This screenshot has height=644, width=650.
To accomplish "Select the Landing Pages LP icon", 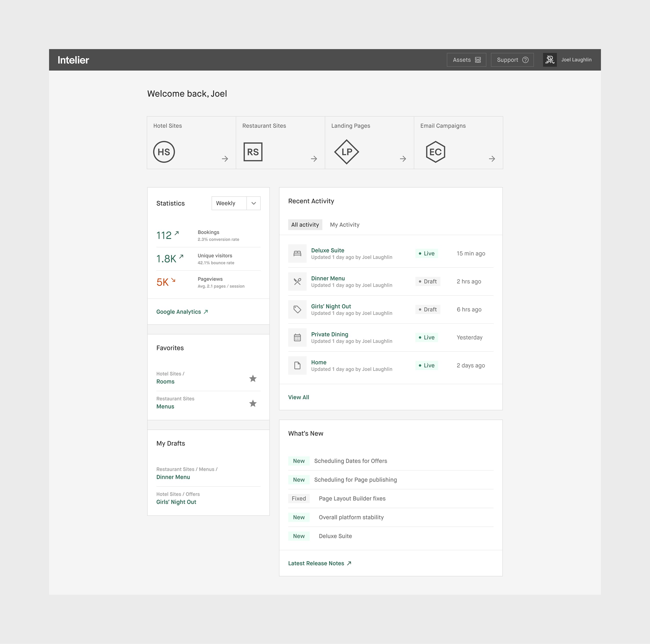I will point(346,152).
